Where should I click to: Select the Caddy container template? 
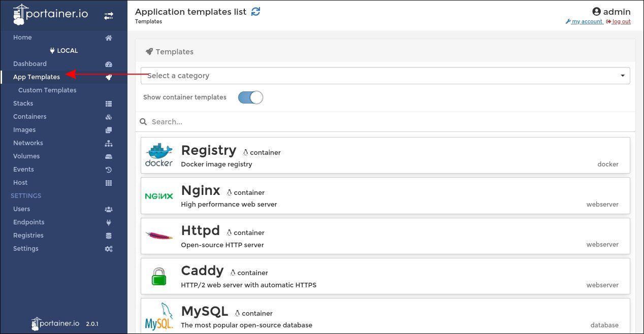[x=385, y=276]
